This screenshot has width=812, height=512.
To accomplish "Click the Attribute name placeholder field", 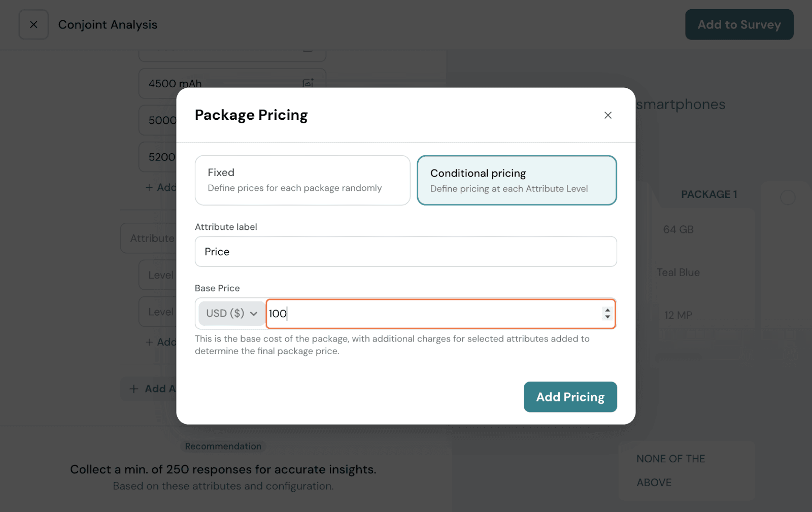I will click(150, 238).
